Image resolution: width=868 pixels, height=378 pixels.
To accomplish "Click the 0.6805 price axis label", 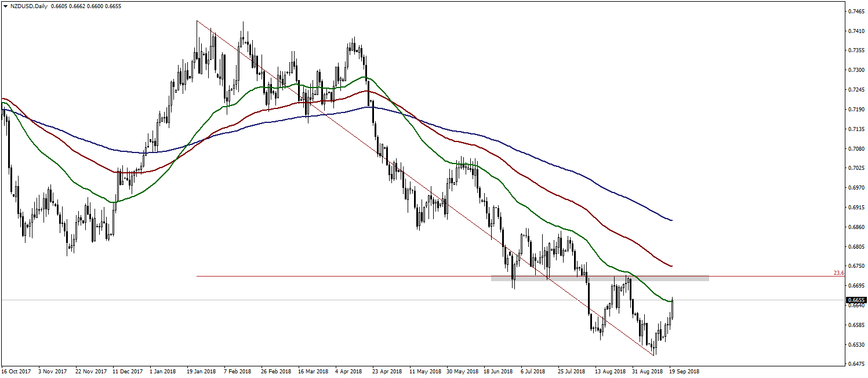I will pyautogui.click(x=856, y=247).
